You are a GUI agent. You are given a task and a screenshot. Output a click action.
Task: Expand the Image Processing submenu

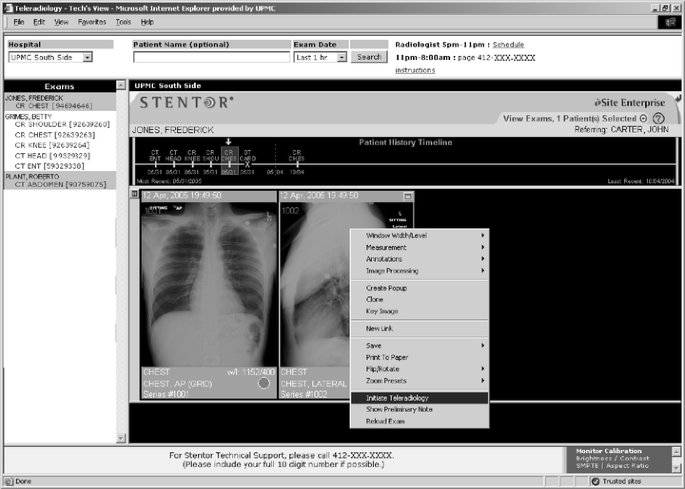tap(420, 271)
